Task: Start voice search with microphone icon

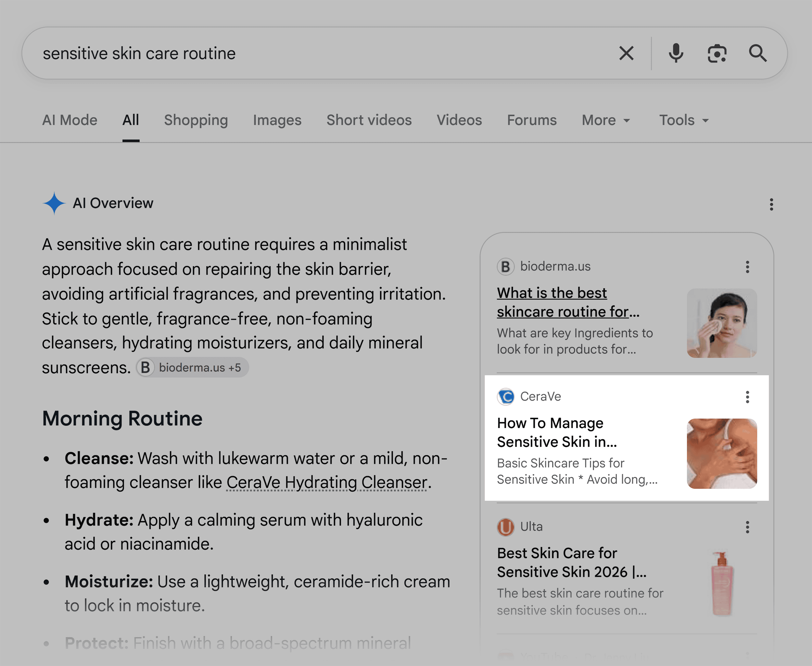Action: tap(676, 53)
